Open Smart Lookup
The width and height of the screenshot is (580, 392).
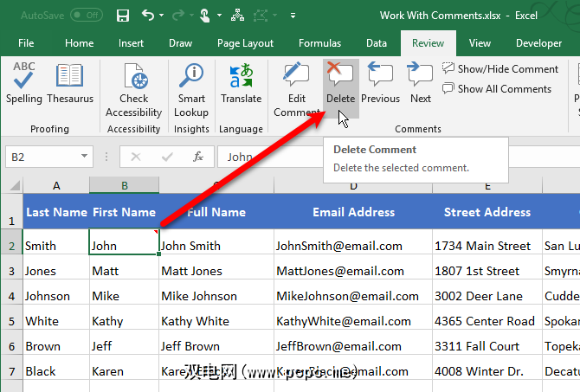(x=190, y=91)
